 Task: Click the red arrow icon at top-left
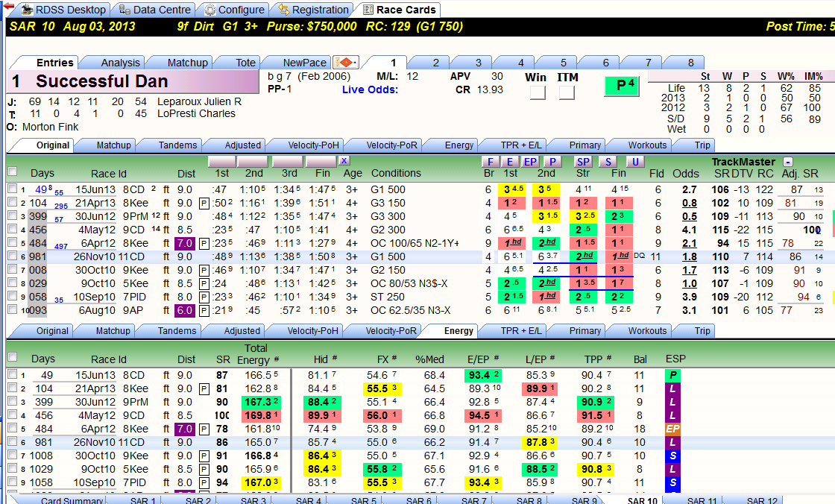pos(8,6)
